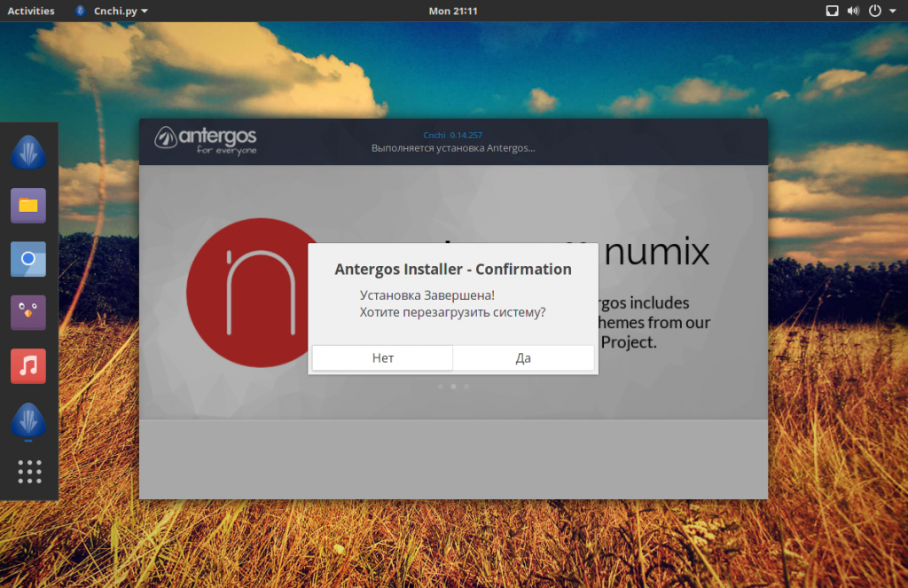908x588 pixels.
Task: Open the volume speaker indicator
Action: tap(853, 11)
